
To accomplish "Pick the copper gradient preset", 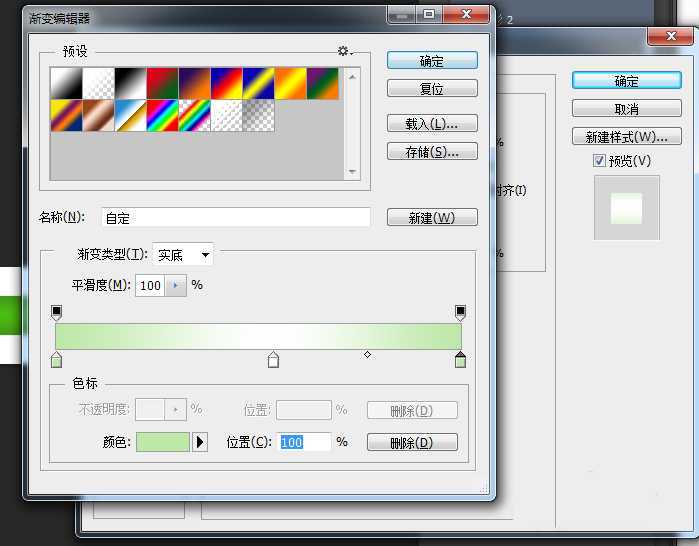I will click(x=98, y=115).
